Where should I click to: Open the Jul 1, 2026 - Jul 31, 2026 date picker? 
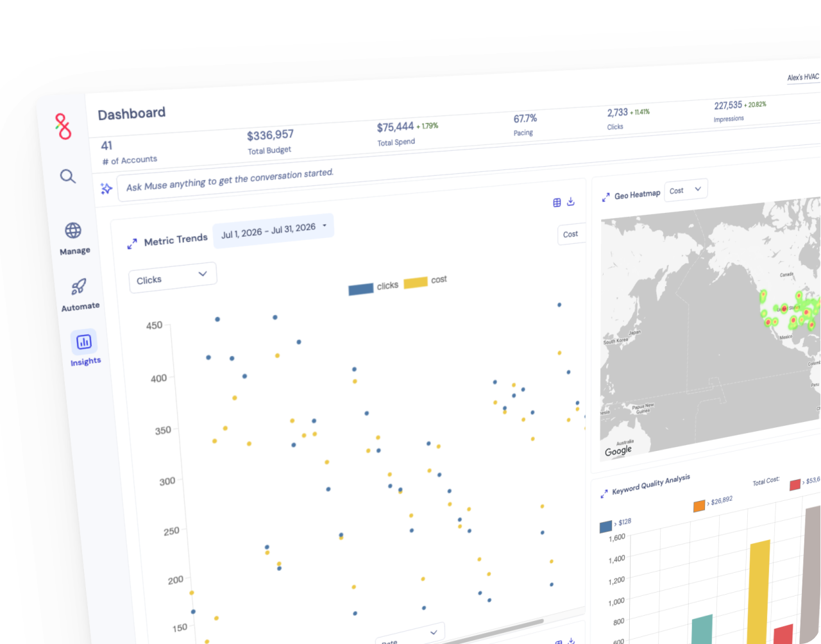[x=273, y=230]
